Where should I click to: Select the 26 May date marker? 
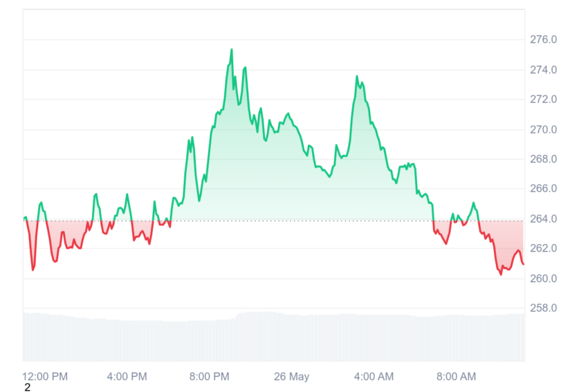291,377
